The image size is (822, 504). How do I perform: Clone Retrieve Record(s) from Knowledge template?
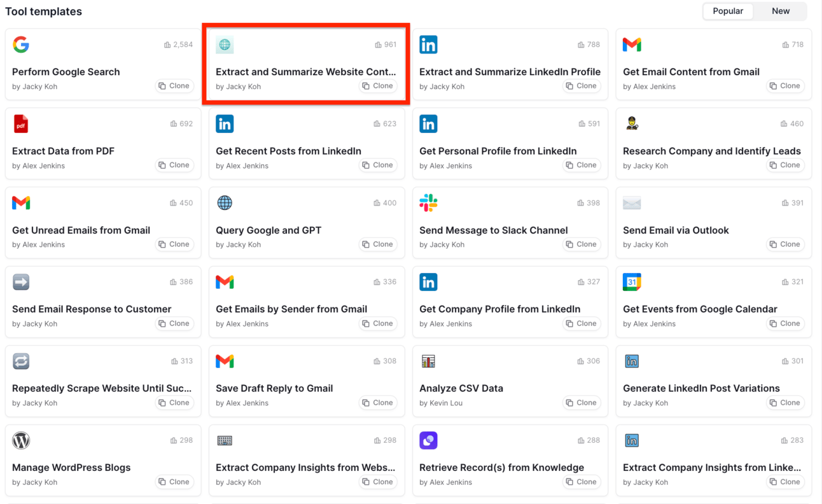582,482
